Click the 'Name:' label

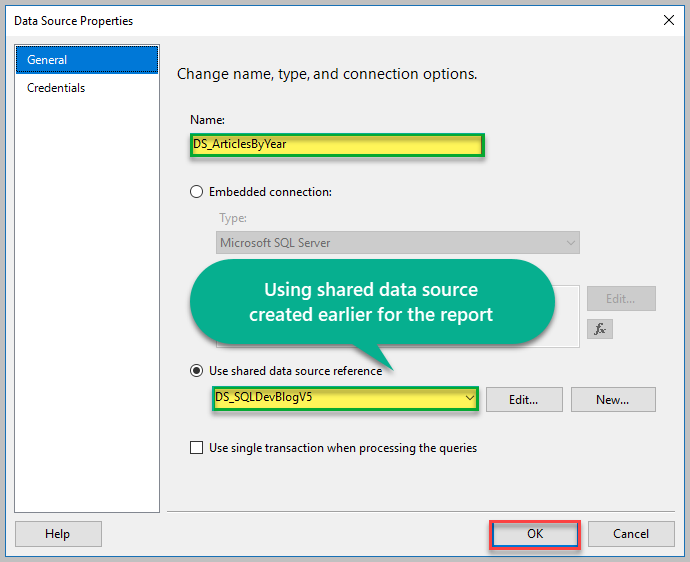207,120
